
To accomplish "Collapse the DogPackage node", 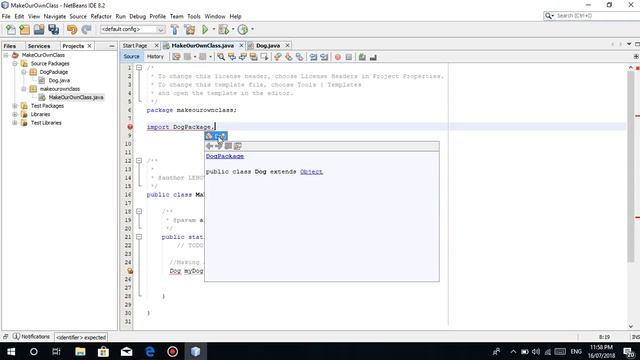I will point(24,72).
